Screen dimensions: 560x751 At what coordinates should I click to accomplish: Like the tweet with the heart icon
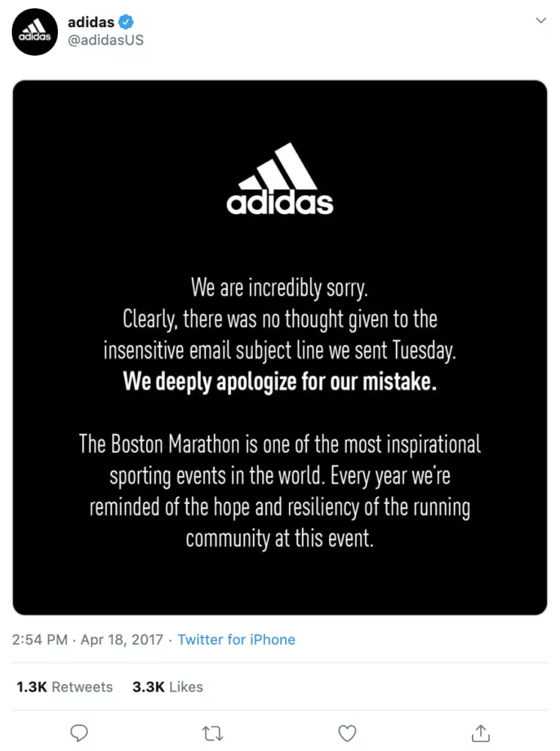(347, 733)
